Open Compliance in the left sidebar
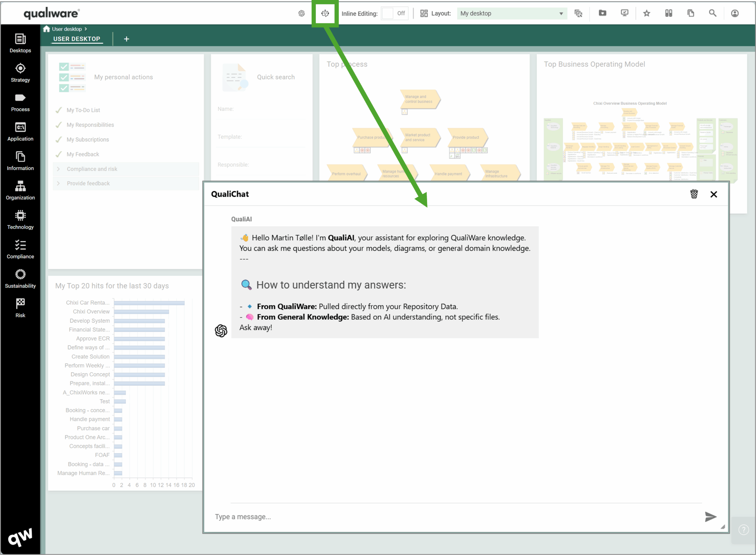 20,250
